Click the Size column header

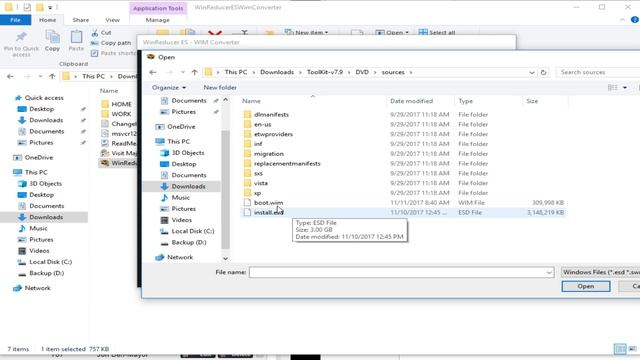[x=532, y=101]
